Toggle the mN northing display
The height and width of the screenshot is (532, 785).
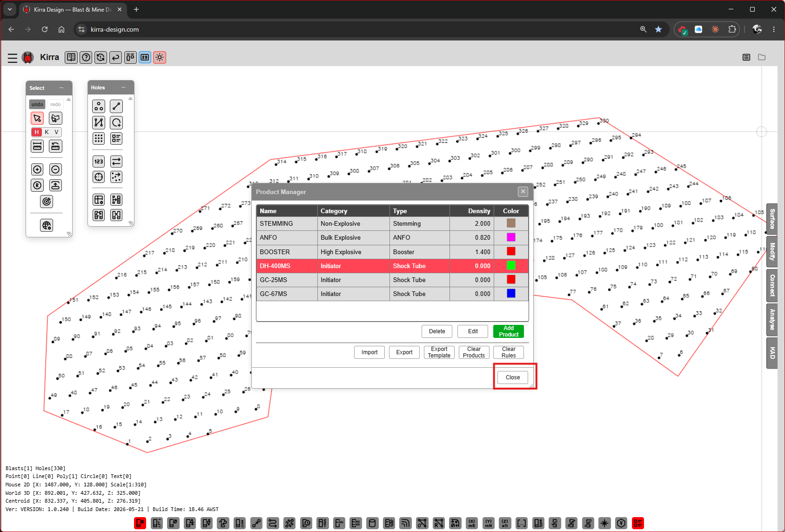click(488, 523)
